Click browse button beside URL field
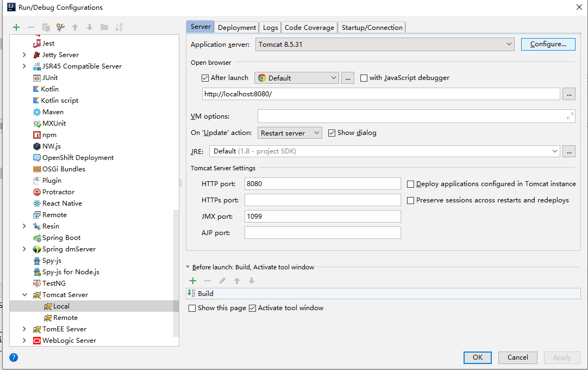The image size is (588, 370). [x=569, y=94]
